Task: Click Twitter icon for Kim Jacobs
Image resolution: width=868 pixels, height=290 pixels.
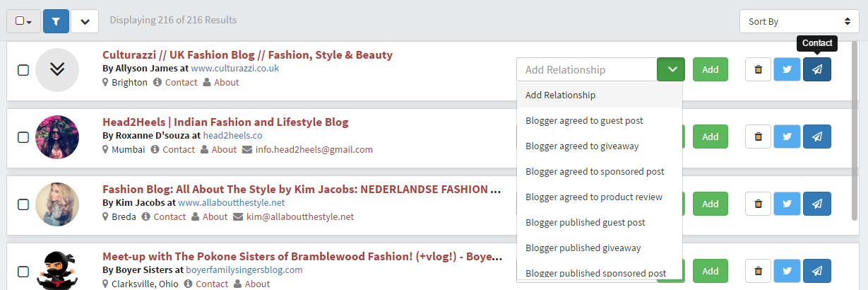Action: click(x=787, y=204)
